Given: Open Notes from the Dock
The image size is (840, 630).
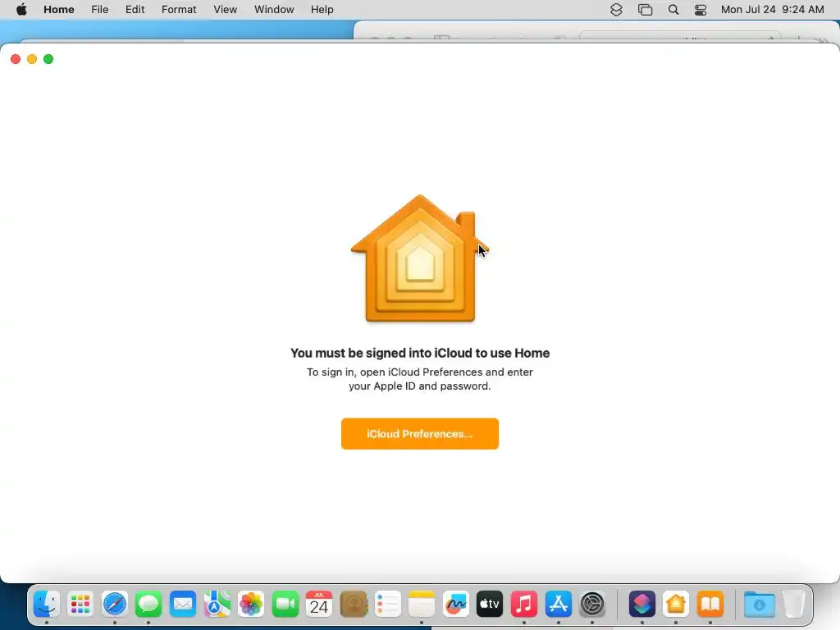Looking at the screenshot, I should (422, 605).
